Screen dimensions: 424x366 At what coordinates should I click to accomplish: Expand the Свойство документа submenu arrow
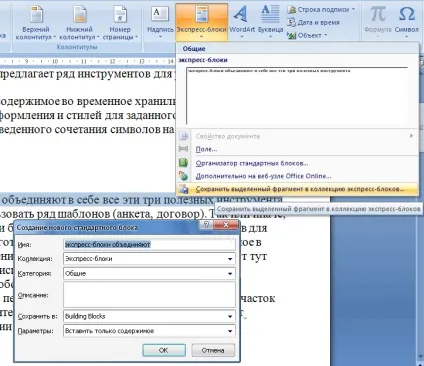click(x=411, y=136)
